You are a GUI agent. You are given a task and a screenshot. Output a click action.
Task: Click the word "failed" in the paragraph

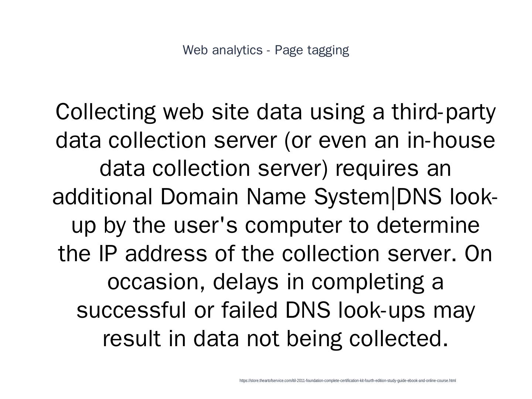(x=249, y=310)
